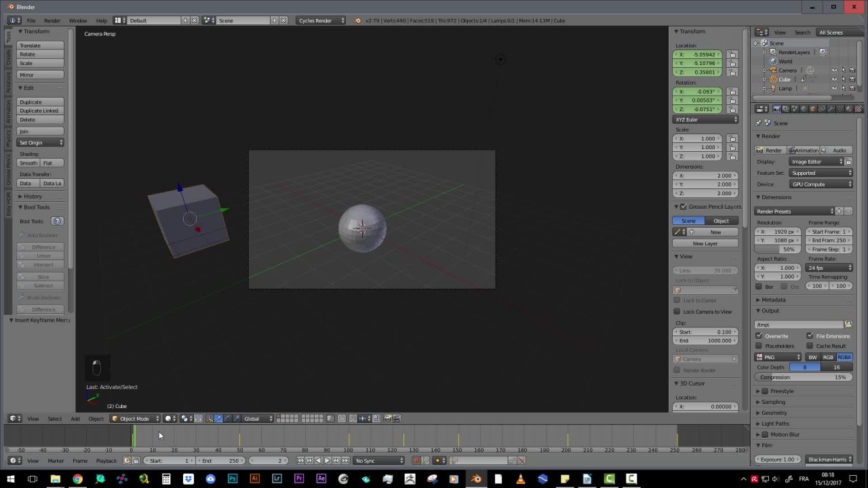This screenshot has height=488, width=868.
Task: Click the Marker menu in the timeline
Action: point(56,460)
